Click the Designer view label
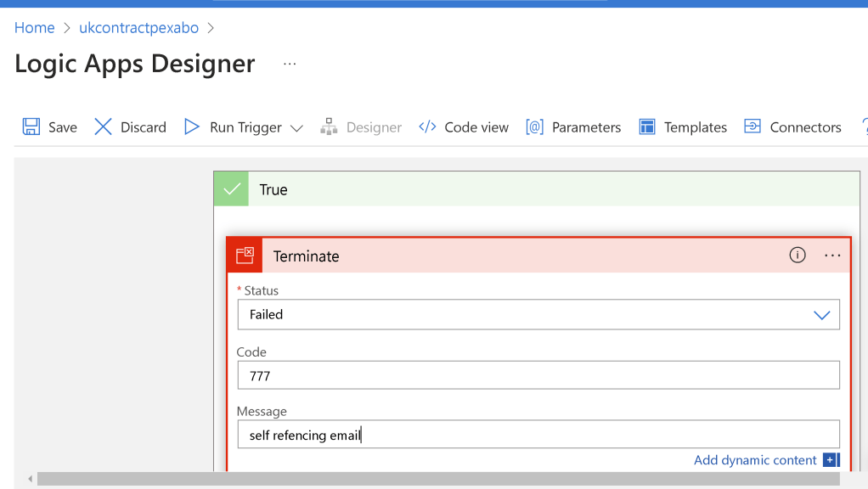The width and height of the screenshot is (868, 489). click(x=374, y=127)
